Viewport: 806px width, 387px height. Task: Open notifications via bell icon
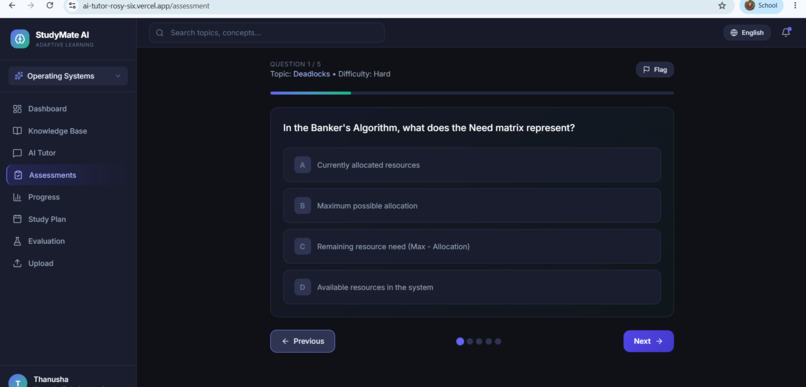(786, 32)
